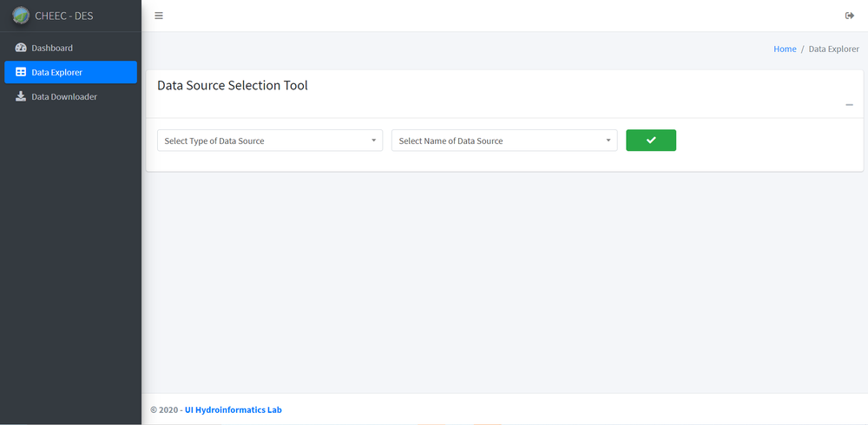Go to Home via breadcrumb link

(785, 49)
